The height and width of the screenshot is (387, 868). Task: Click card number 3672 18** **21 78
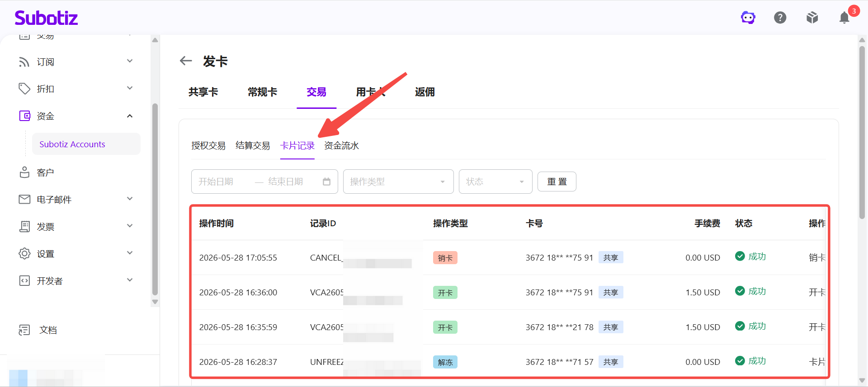(559, 327)
